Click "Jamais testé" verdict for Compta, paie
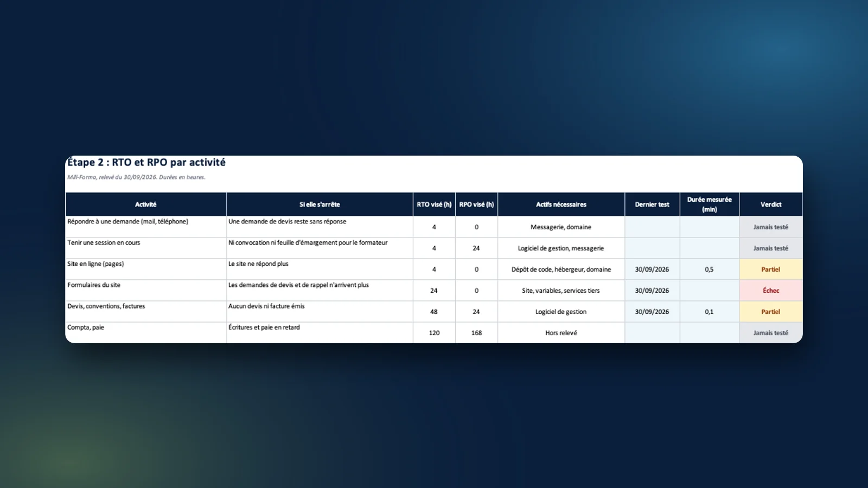The image size is (868, 488). click(771, 332)
